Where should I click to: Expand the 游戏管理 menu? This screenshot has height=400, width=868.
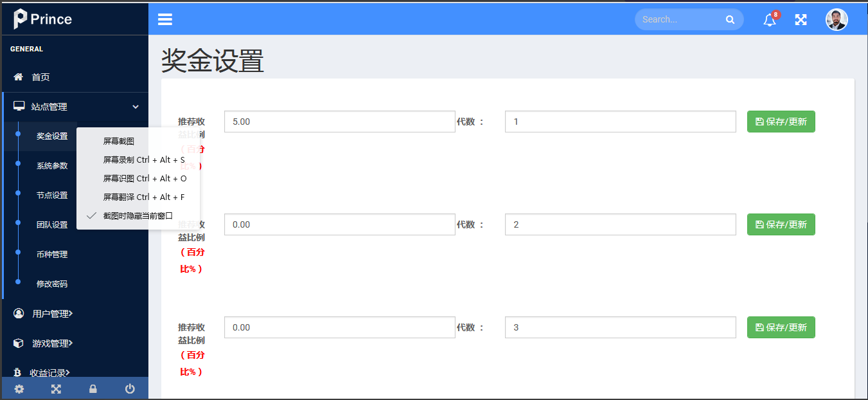click(51, 343)
